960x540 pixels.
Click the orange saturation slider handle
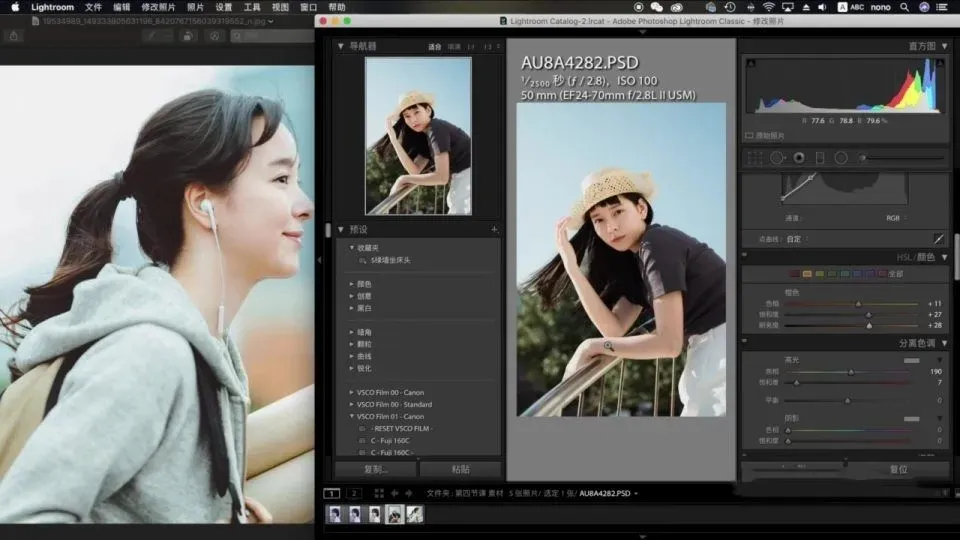(x=868, y=314)
